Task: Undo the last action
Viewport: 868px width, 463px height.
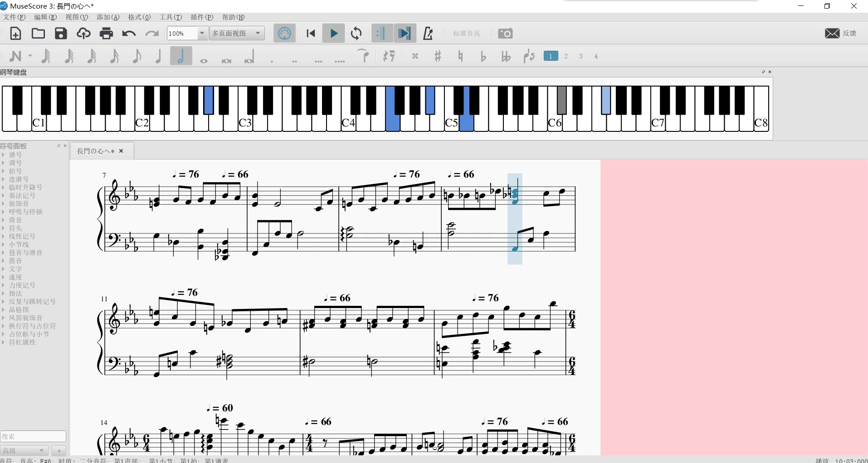Action: pos(129,34)
